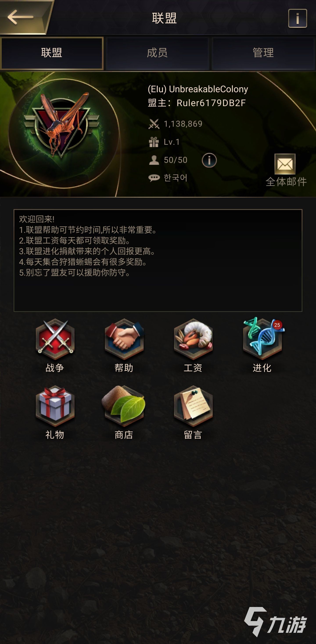Click the red 25 notification badge
The image size is (316, 644).
tap(277, 325)
